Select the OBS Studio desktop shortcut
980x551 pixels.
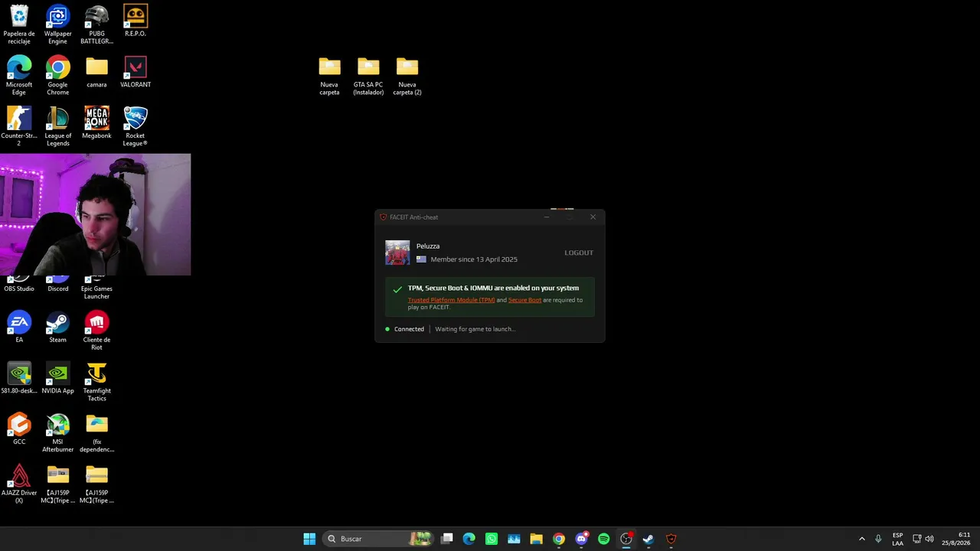19,285
